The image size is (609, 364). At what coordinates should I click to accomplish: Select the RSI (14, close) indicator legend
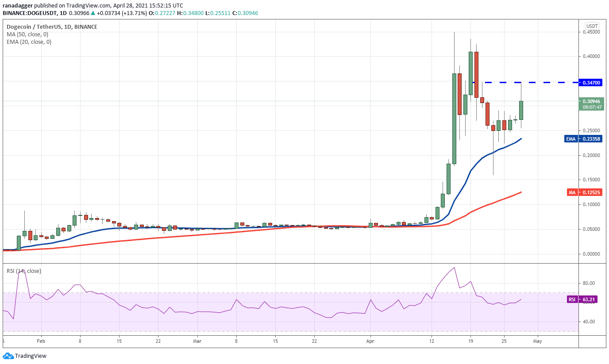coord(24,271)
